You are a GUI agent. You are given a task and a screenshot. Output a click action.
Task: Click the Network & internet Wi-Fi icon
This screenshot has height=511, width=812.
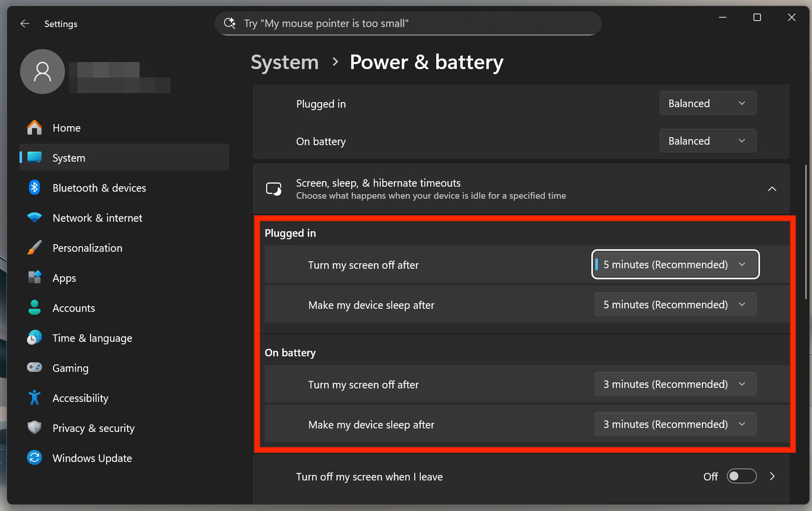35,218
